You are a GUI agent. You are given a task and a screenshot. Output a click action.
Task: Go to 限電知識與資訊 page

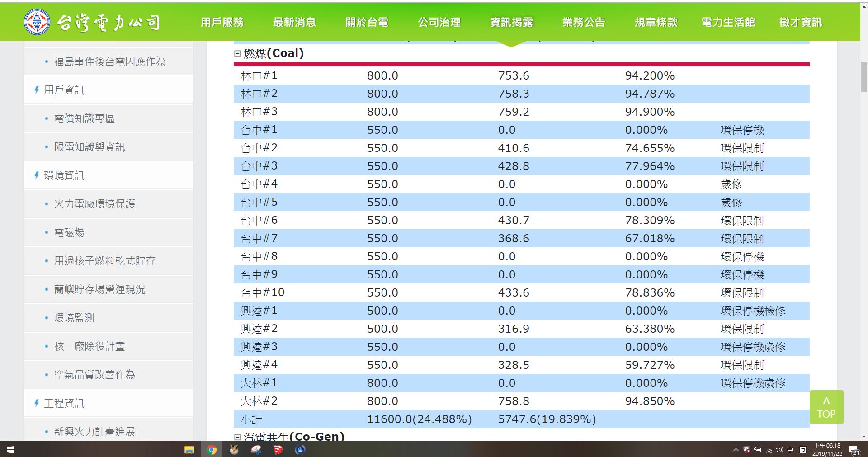pyautogui.click(x=90, y=147)
